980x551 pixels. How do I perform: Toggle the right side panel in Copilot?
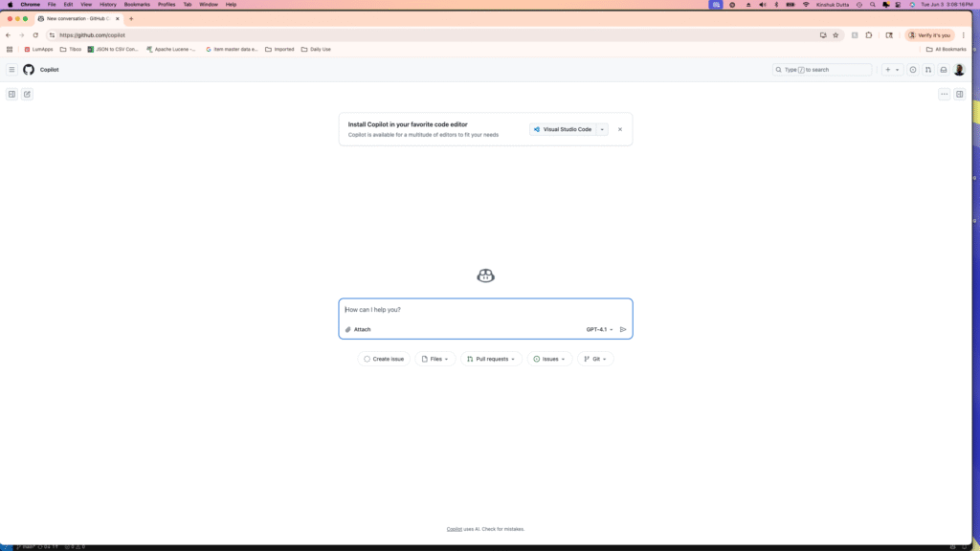[959, 95]
